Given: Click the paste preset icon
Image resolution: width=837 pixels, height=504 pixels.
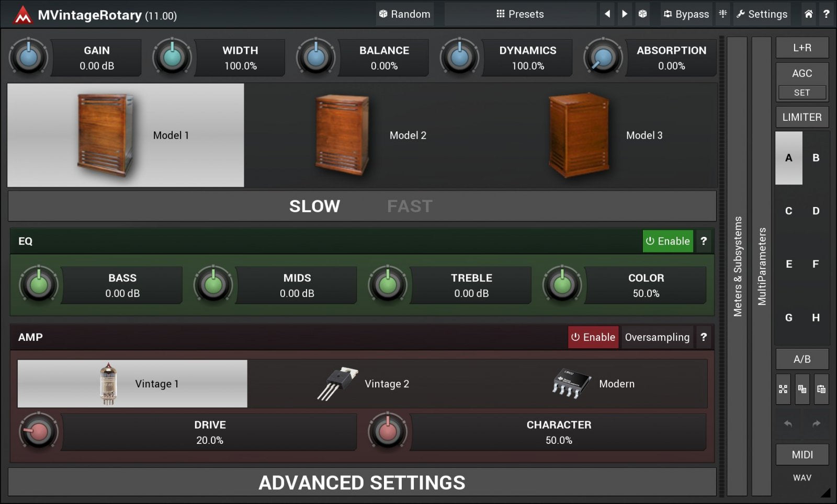Looking at the screenshot, I should point(821,389).
